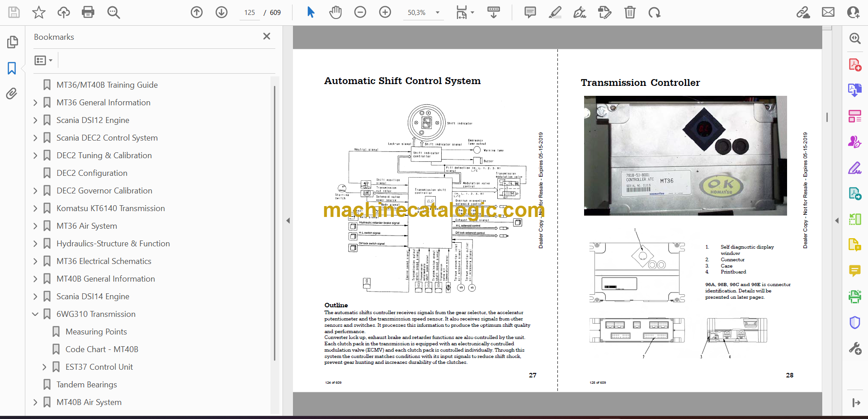Image resolution: width=868 pixels, height=419 pixels.
Task: Open Scania DSI14 Engine bookmark
Action: 93,297
